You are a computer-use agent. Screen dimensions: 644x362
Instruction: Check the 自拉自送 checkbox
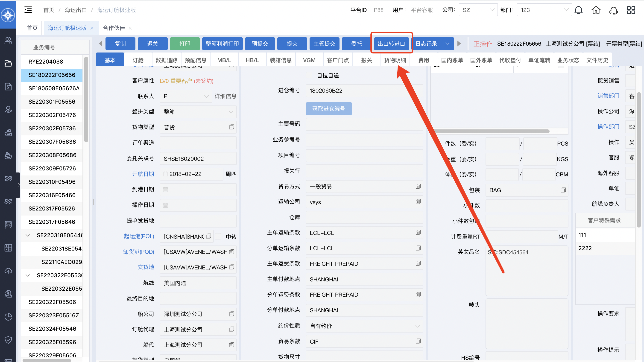click(309, 75)
